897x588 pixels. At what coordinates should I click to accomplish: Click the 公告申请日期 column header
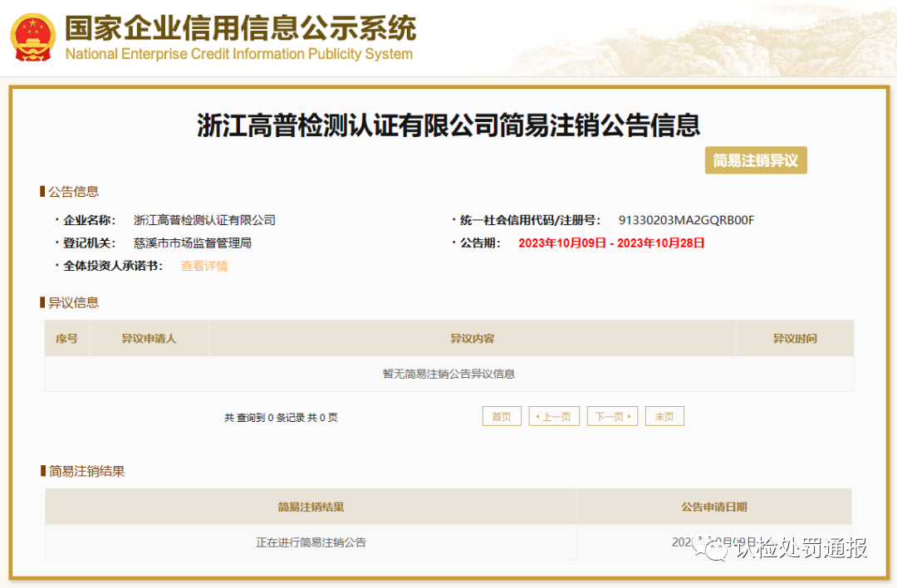[714, 507]
